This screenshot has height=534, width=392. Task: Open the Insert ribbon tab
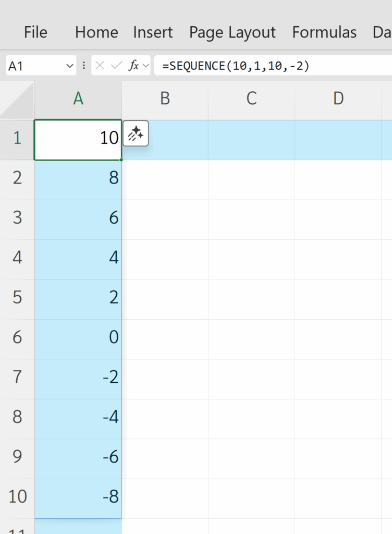pyautogui.click(x=153, y=32)
